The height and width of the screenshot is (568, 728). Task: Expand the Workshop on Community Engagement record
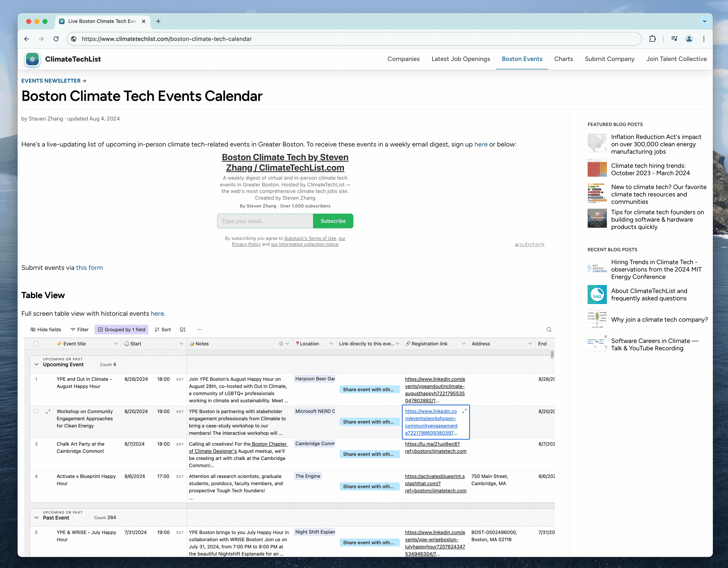(x=48, y=412)
